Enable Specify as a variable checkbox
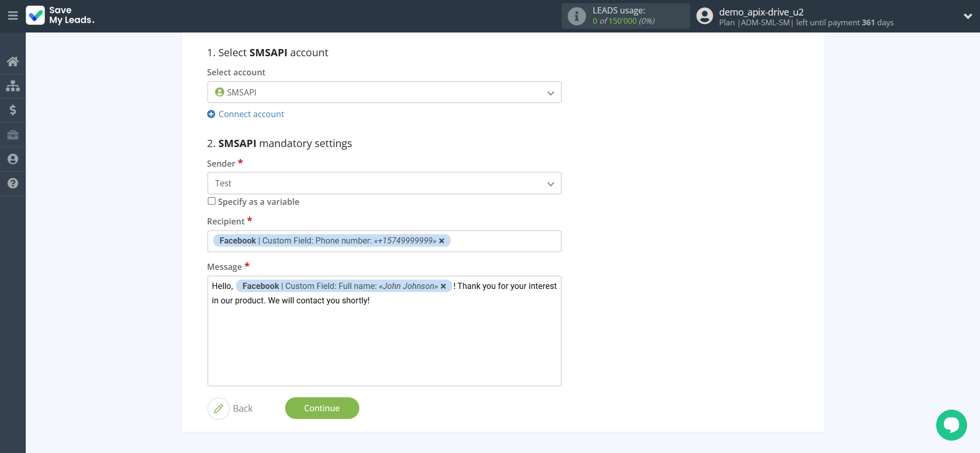The height and width of the screenshot is (453, 980). coord(211,201)
